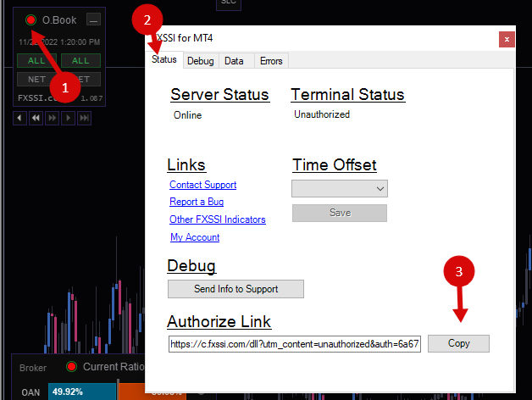Click the Save time offset button
532x400 pixels.
pyautogui.click(x=340, y=213)
